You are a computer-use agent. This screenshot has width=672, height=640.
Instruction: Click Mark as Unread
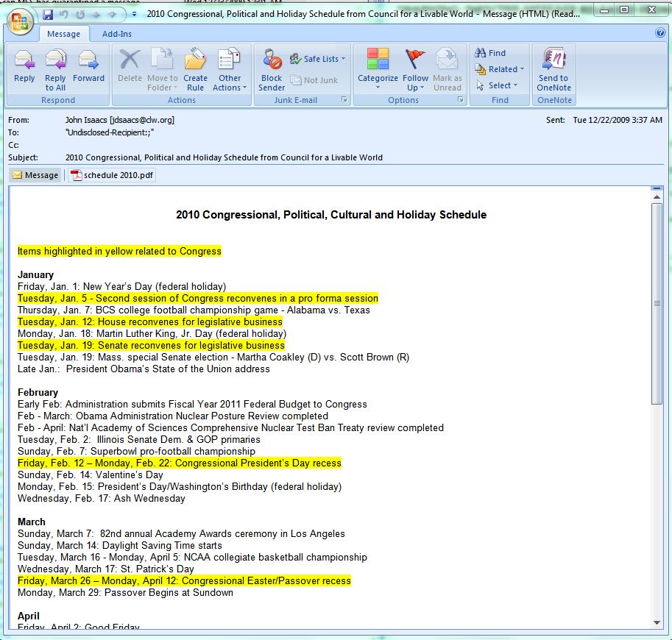point(448,69)
